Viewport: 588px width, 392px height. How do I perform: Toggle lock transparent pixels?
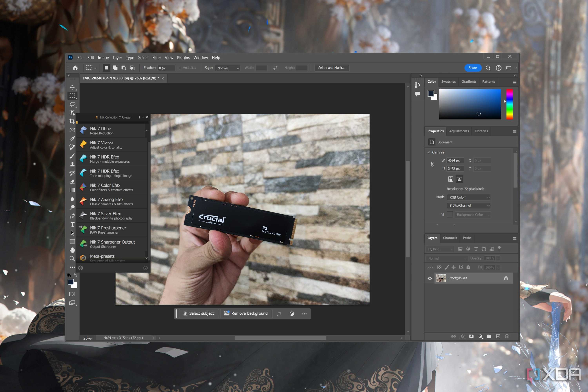[x=439, y=267]
